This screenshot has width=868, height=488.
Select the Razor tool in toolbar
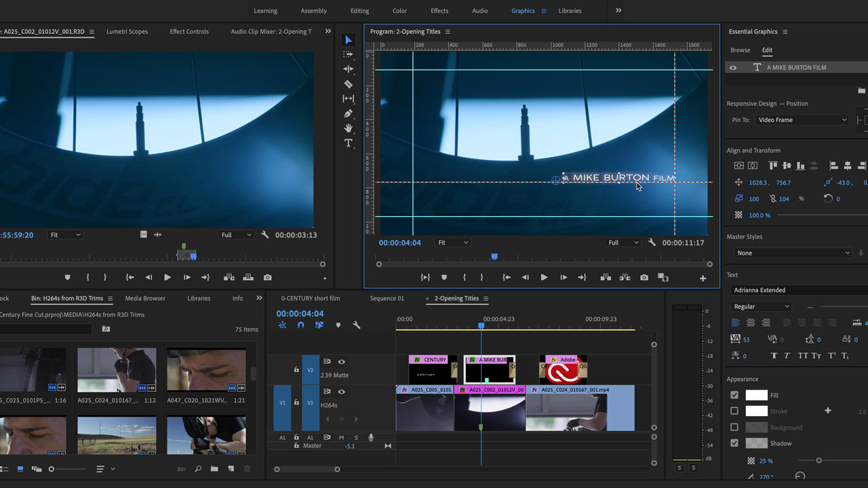tap(348, 84)
